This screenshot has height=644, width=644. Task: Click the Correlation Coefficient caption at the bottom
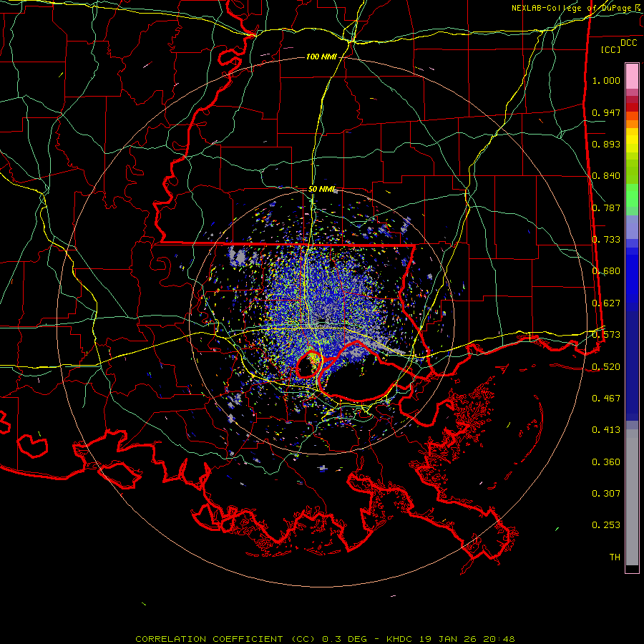325,639
